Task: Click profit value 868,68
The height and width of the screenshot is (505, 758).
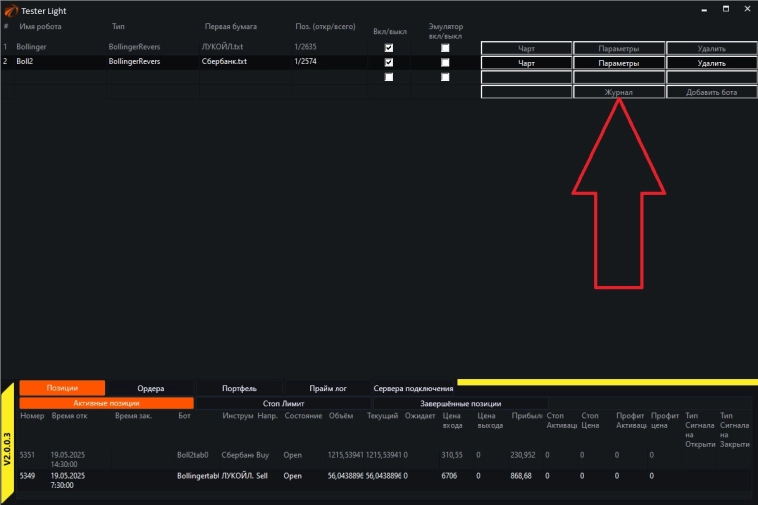Action: [x=521, y=476]
